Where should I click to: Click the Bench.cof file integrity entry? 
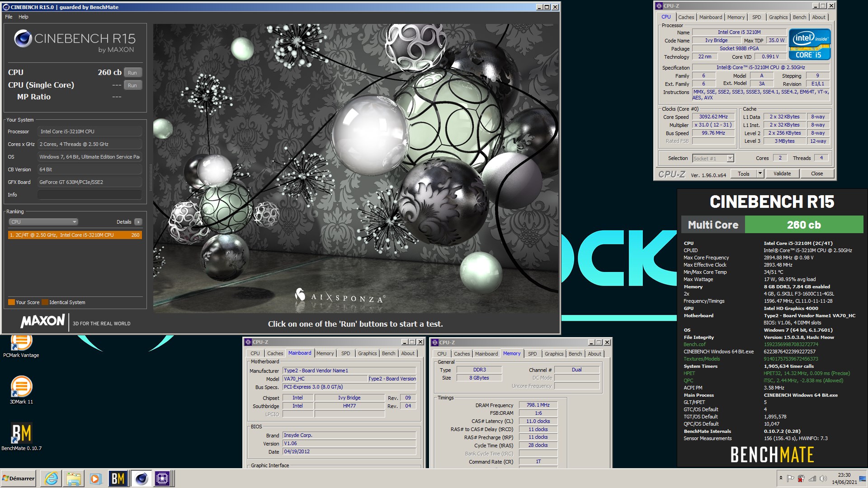(694, 344)
